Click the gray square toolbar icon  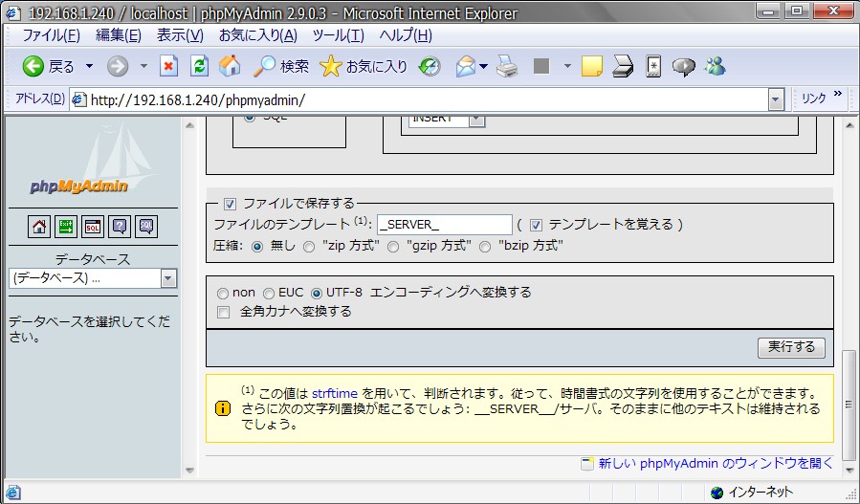[541, 66]
